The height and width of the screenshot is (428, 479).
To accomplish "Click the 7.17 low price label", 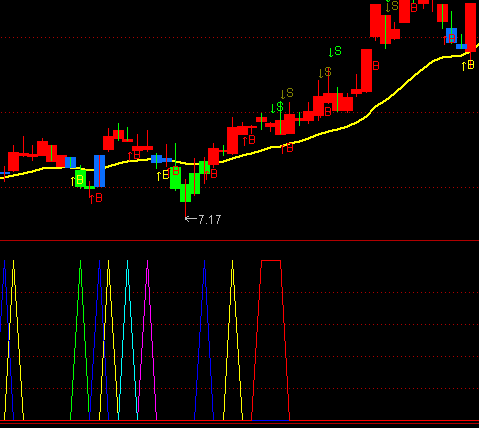I will click(x=209, y=220).
